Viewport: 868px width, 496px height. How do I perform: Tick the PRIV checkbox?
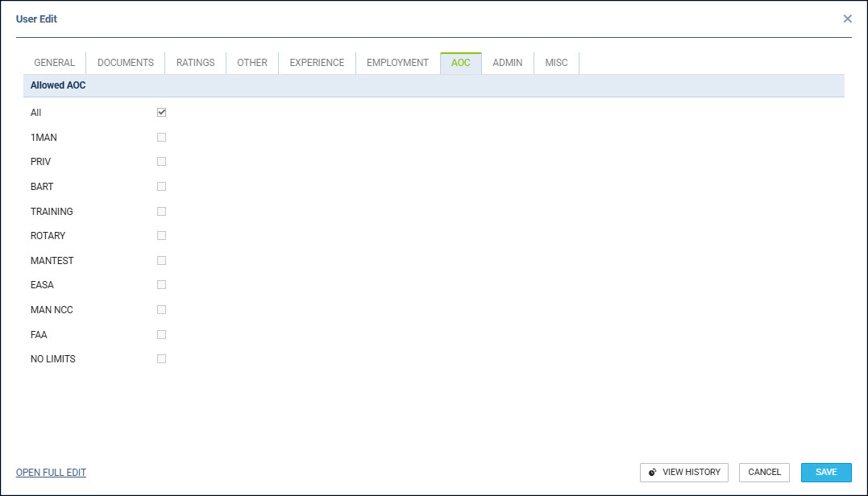tap(162, 162)
